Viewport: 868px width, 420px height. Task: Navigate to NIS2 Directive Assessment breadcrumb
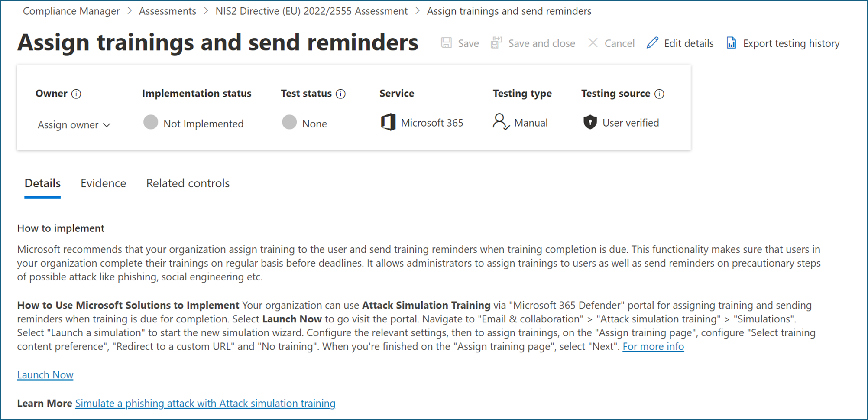pyautogui.click(x=311, y=11)
